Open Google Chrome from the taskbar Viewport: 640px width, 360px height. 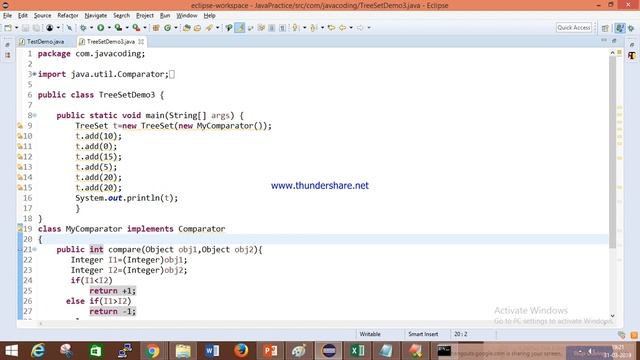[x=152, y=351]
